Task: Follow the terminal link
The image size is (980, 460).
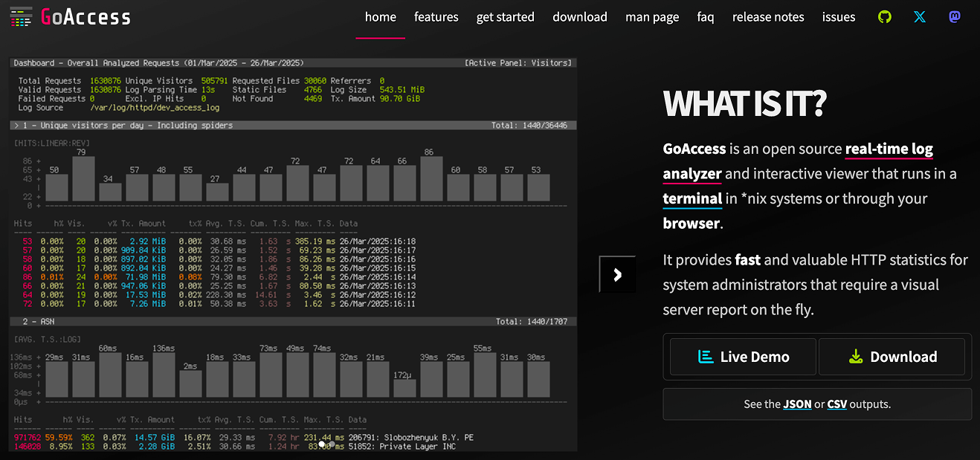Action: (692, 198)
